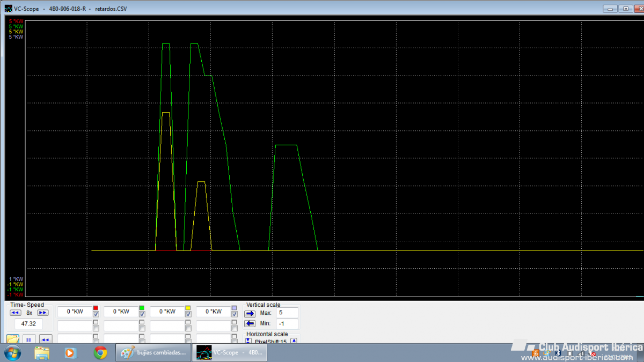
Task: Click the orange Java tray icon
Action: tap(536, 353)
